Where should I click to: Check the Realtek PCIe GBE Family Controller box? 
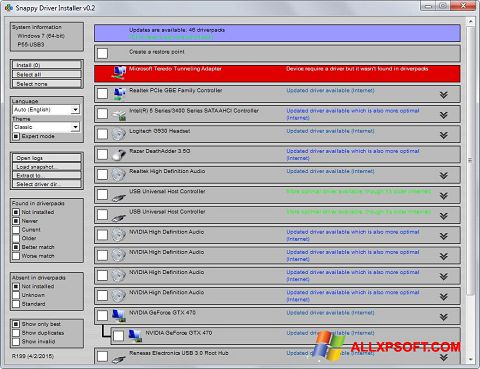pos(102,93)
